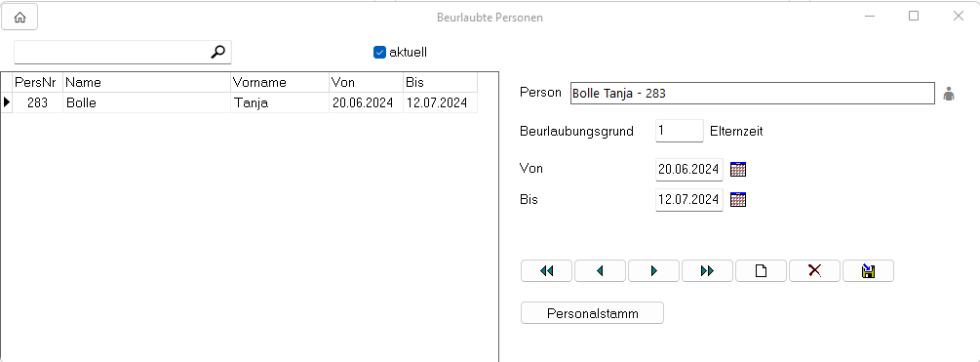The height and width of the screenshot is (362, 980).
Task: Click the Beurlaubungsgrund number field
Action: (680, 132)
